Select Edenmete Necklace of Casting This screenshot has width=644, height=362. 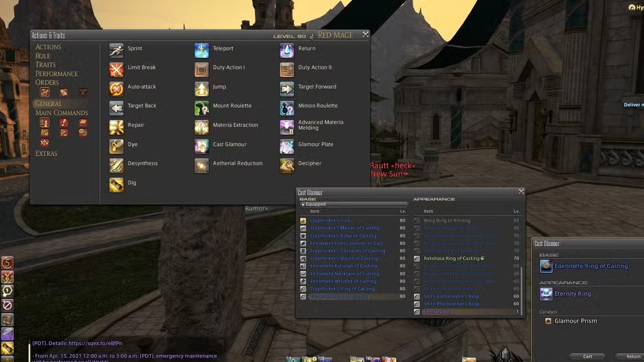[353, 274]
